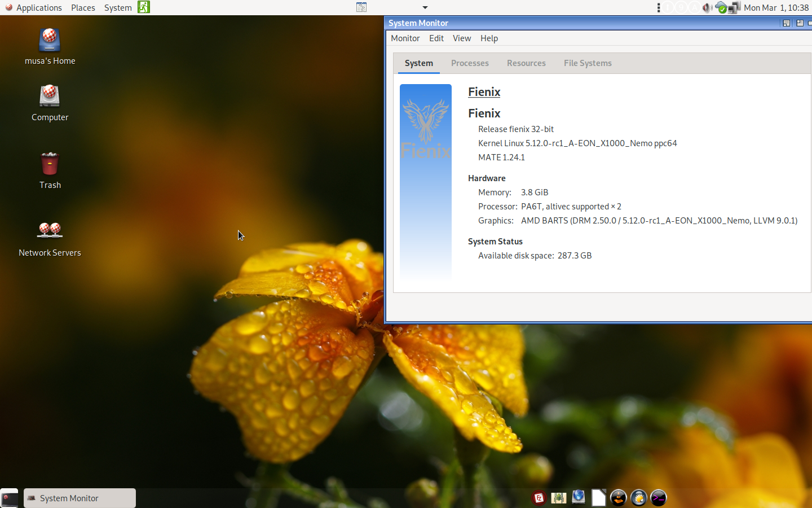Launch VLC media player from dock
This screenshot has height=508, width=812.
pos(619,498)
